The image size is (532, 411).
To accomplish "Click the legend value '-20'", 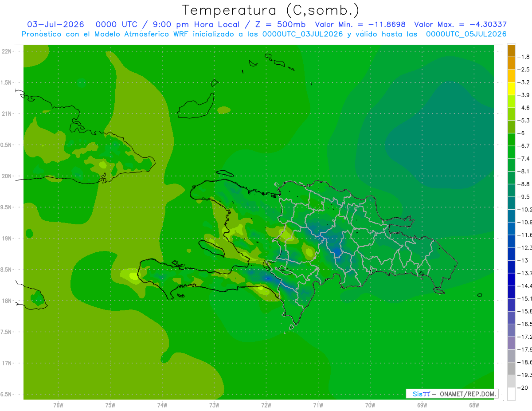I will coord(523,388).
